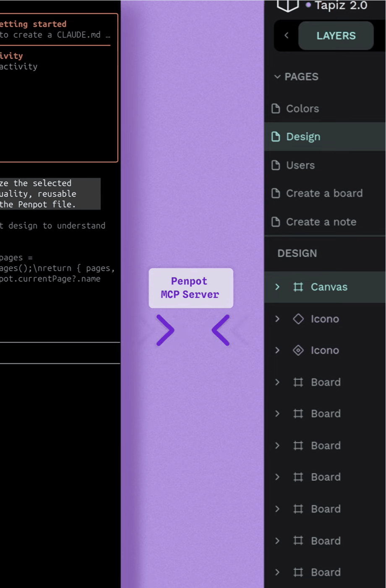Click the purple dot beside Tapiz 2.0
Image resolution: width=386 pixels, height=588 pixels.
[x=308, y=5]
